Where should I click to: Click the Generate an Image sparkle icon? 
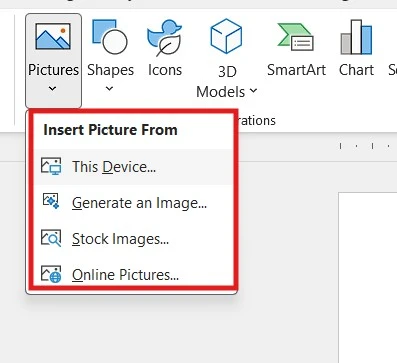[x=51, y=201]
